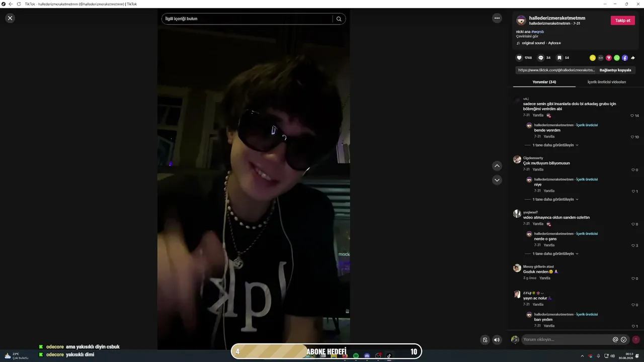Like the 'Çok mutluyum biliyomusun' comment
644x362 pixels.
[633, 170]
